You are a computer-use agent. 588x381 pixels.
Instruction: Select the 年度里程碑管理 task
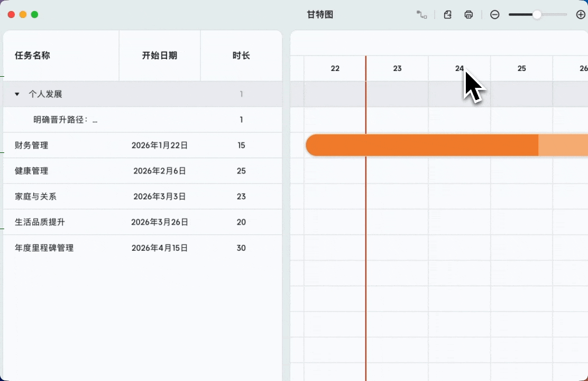tap(44, 247)
